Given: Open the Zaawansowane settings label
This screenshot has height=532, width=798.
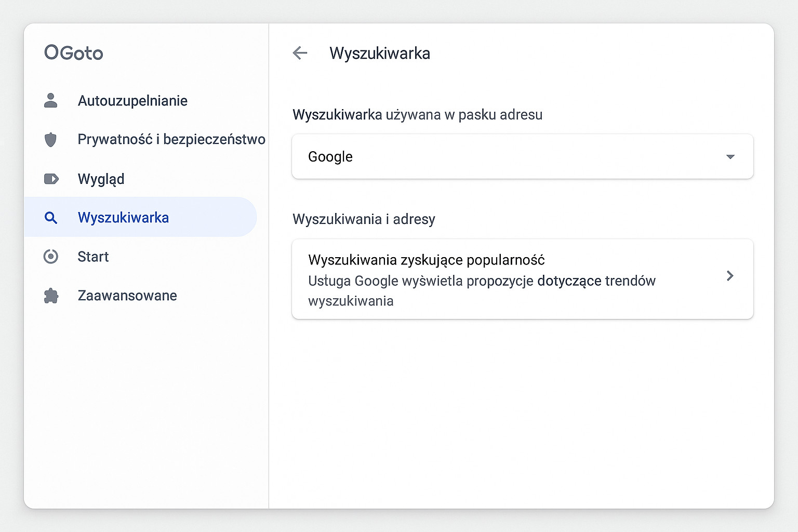Looking at the screenshot, I should pos(127,296).
